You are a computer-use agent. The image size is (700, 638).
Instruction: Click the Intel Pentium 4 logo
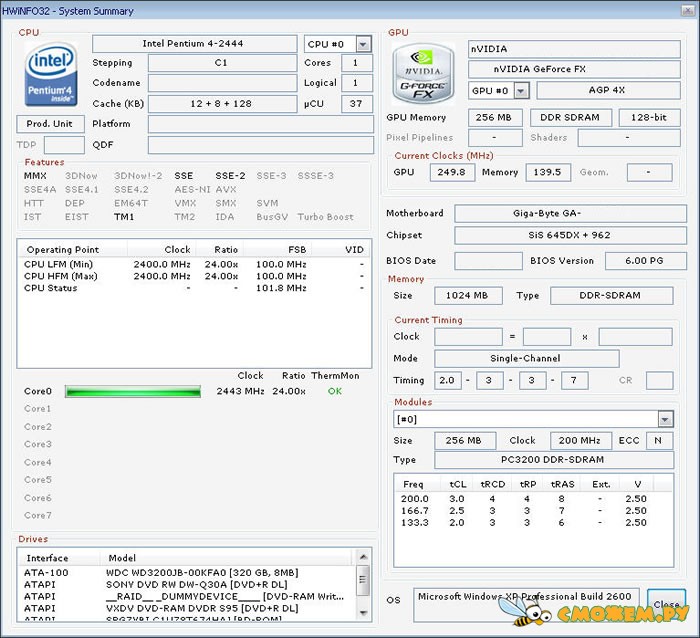pos(50,74)
